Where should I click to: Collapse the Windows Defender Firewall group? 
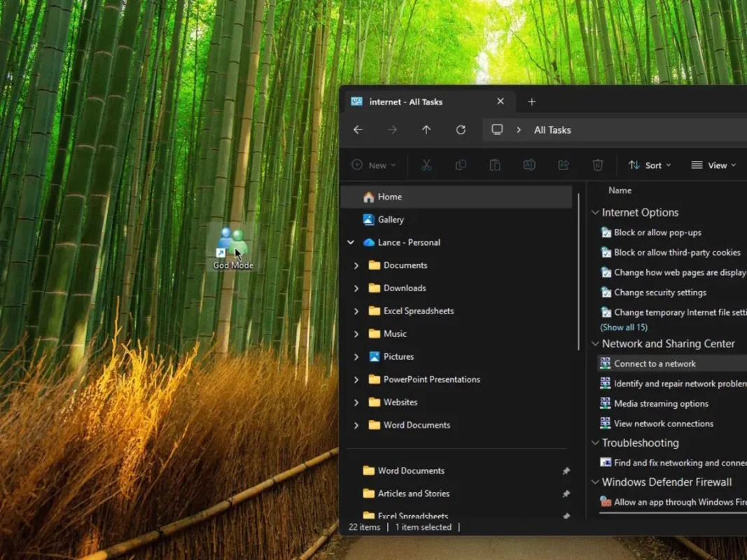click(x=595, y=482)
